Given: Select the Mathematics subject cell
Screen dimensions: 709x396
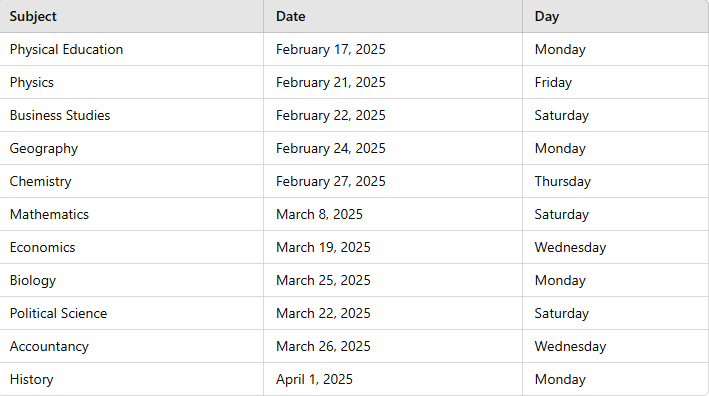Looking at the screenshot, I should (132, 214).
